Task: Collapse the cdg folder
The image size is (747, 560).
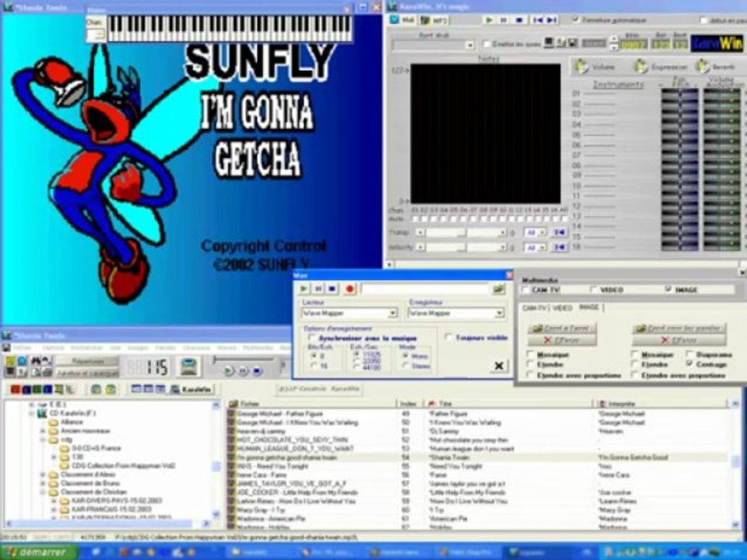Action: click(x=43, y=439)
